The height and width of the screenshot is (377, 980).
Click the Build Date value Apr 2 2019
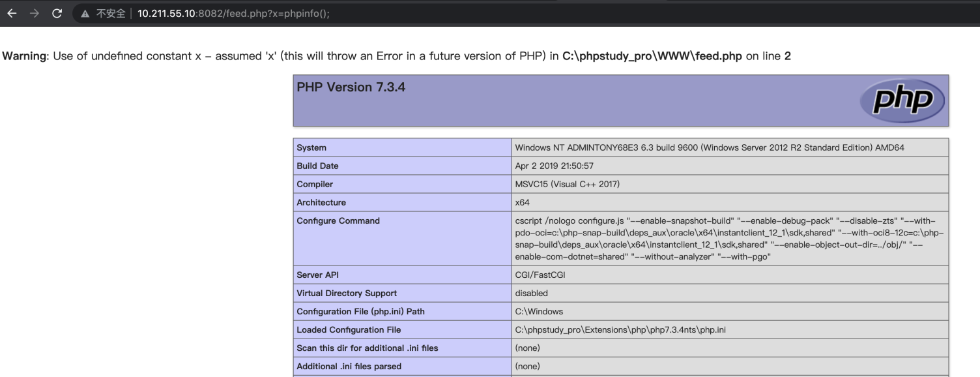554,166
